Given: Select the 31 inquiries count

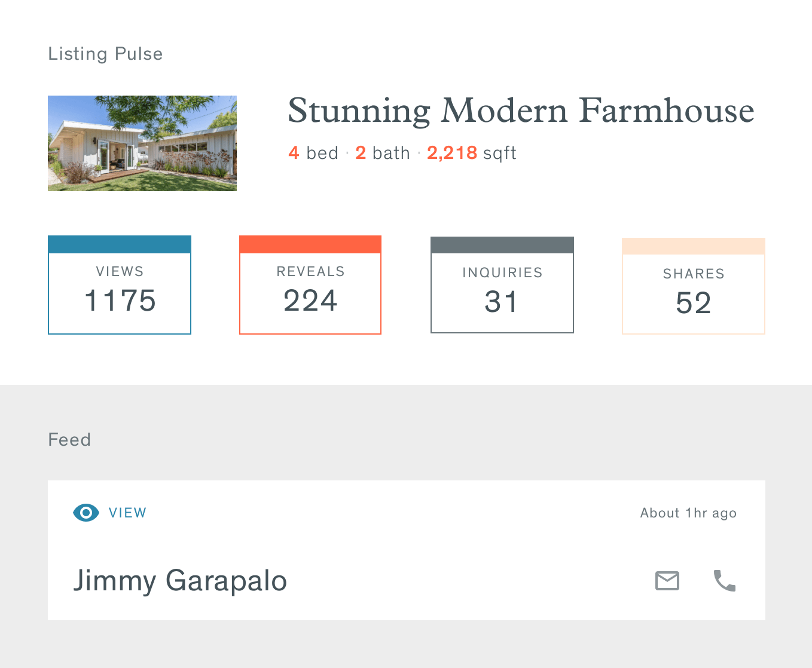Looking at the screenshot, I should 501,302.
